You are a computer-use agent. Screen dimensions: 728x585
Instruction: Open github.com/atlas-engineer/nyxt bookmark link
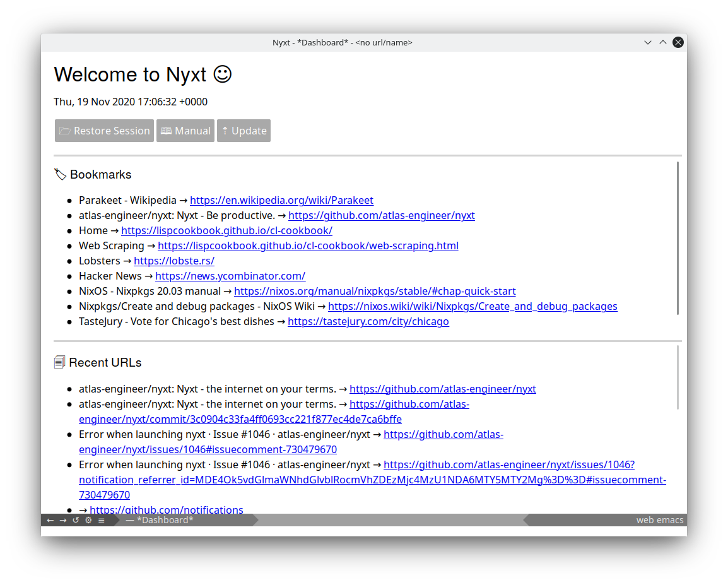click(382, 216)
